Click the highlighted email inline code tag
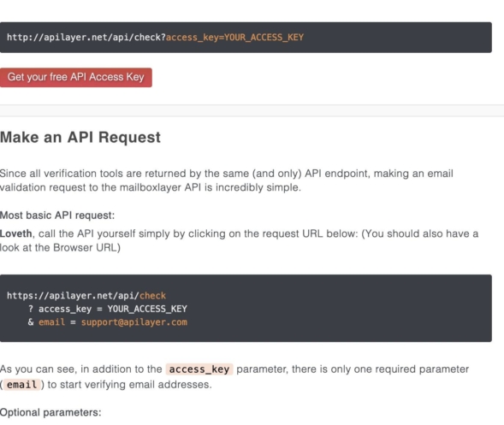Image resolution: width=504 pixels, height=425 pixels. tap(22, 385)
